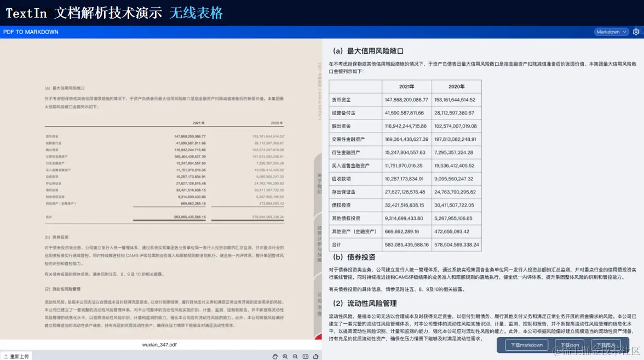Click the total 578,504,569,338.24 in the result table
The height and width of the screenshot is (360, 644).
pos(456,244)
